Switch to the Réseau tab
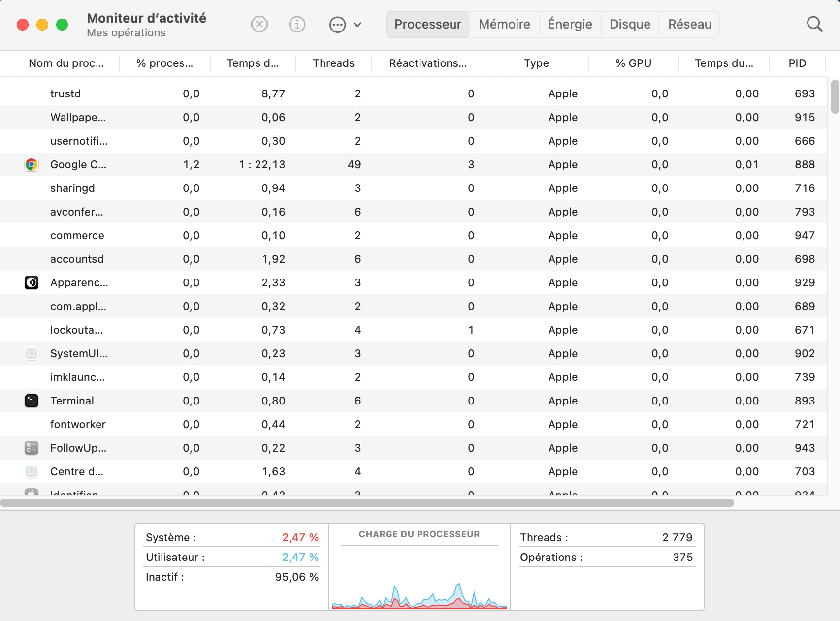 689,24
